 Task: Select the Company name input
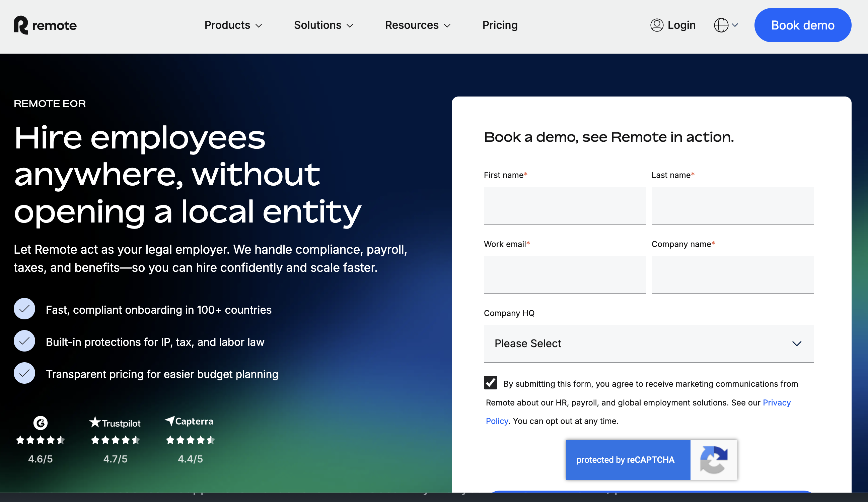coord(732,274)
